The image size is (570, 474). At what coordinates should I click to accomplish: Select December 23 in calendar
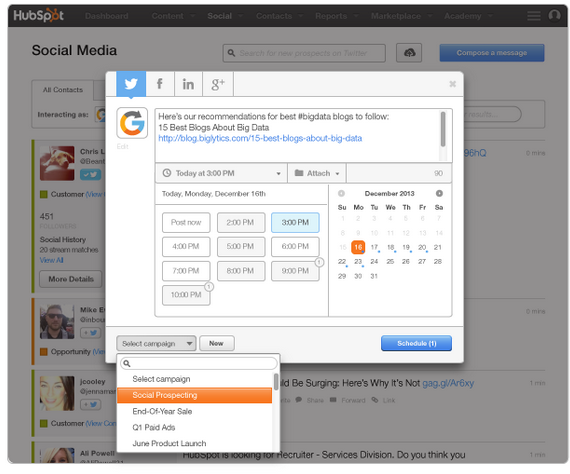coord(358,262)
